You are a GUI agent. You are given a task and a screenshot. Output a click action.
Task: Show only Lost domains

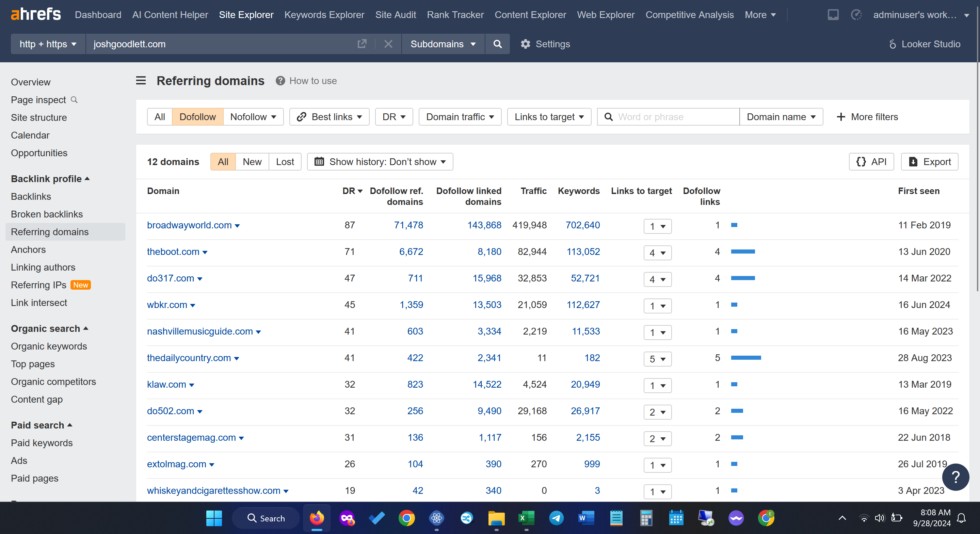(285, 162)
